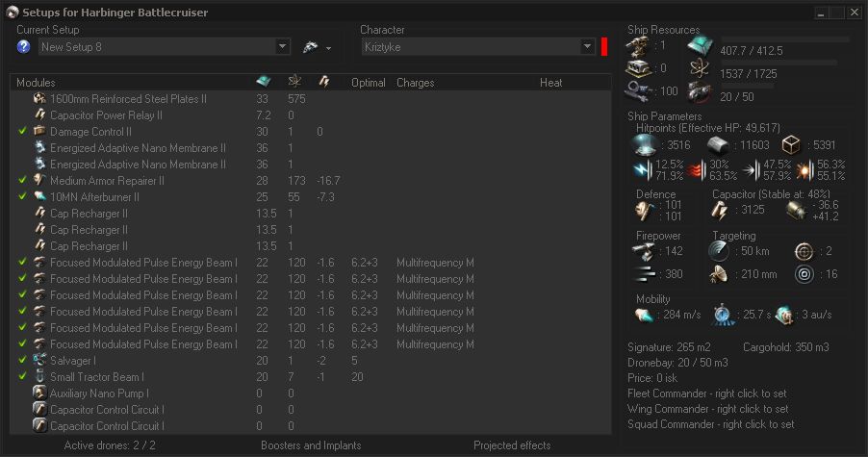Click the hull structure hitpoints icon
This screenshot has width=868, height=457.
(x=791, y=145)
